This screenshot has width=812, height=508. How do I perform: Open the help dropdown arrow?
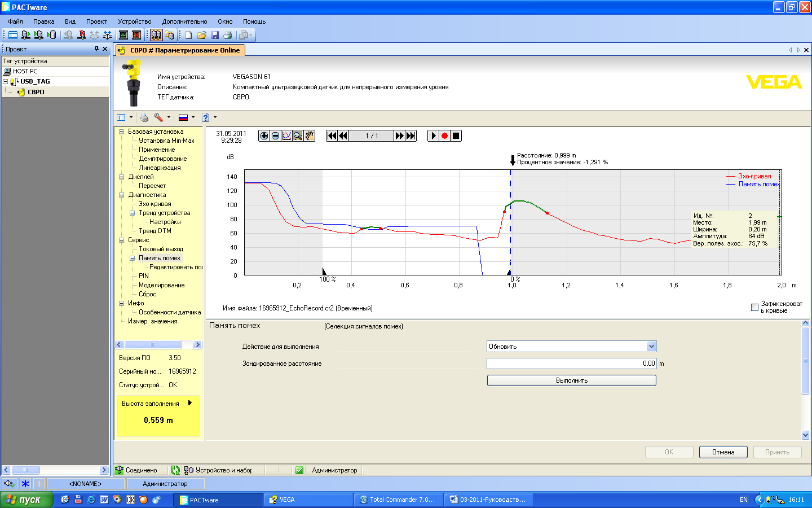point(215,117)
